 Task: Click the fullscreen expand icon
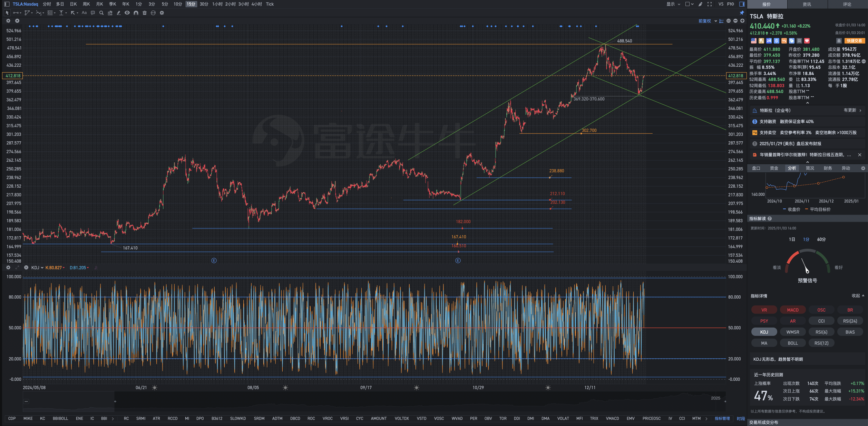[x=710, y=4]
